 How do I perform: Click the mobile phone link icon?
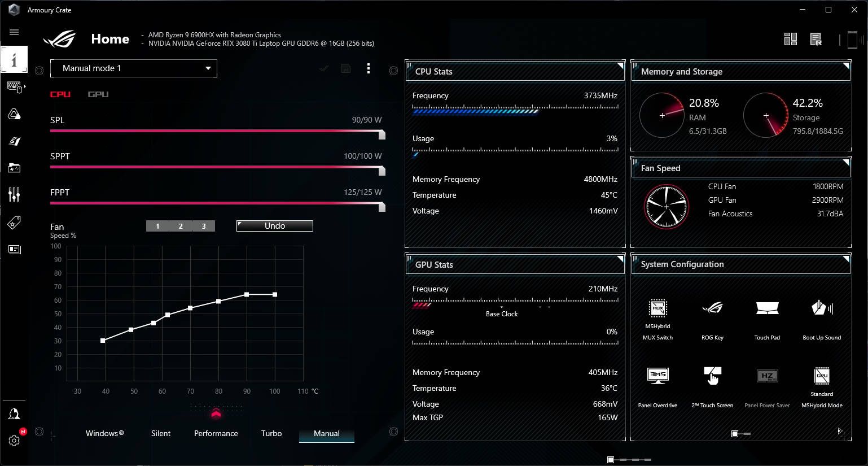pos(853,40)
